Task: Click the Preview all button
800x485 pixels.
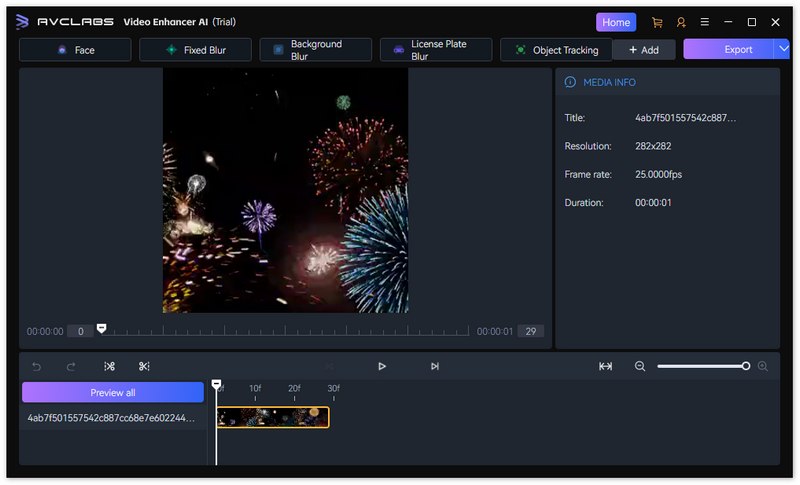Action: click(112, 393)
